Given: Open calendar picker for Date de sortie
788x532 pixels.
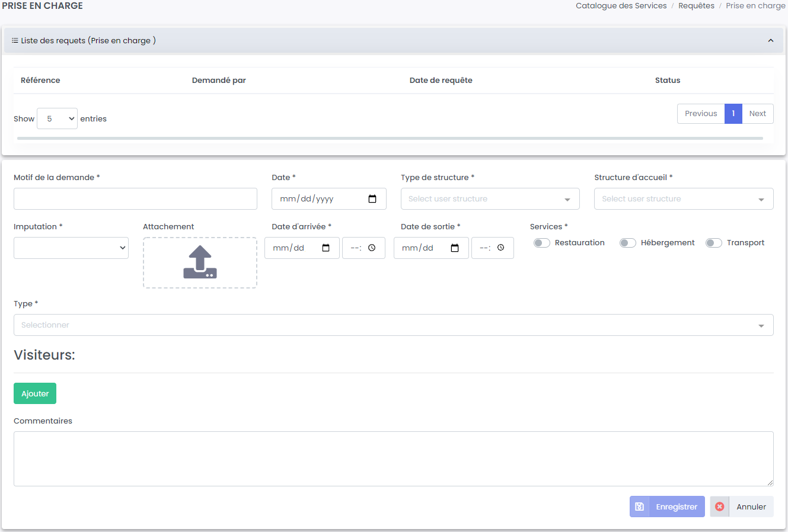Looking at the screenshot, I should pos(455,248).
